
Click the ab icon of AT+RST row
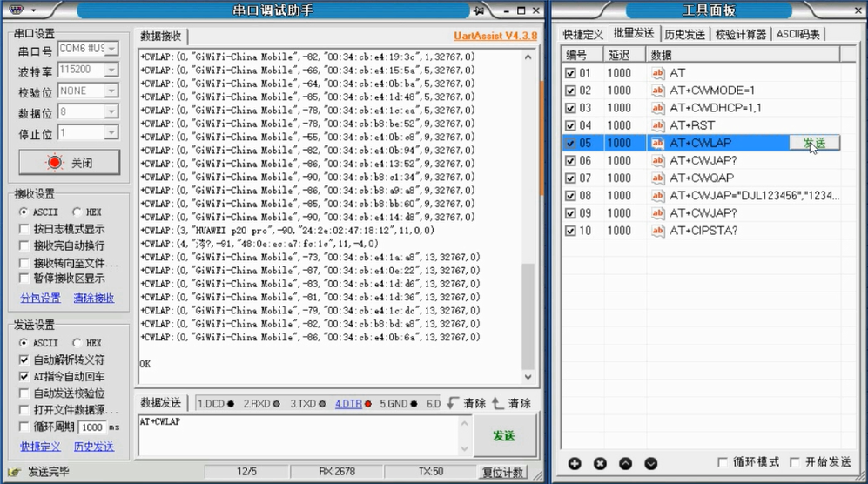657,125
